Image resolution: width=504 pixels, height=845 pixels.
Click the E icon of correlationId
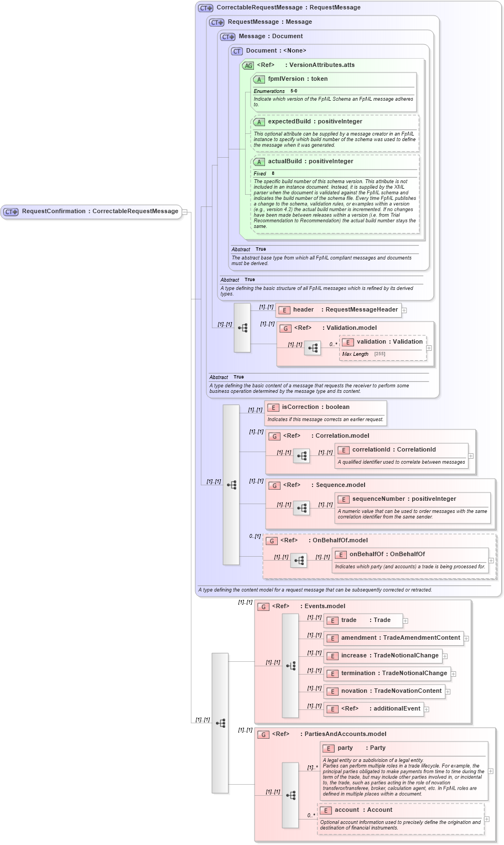tap(344, 450)
